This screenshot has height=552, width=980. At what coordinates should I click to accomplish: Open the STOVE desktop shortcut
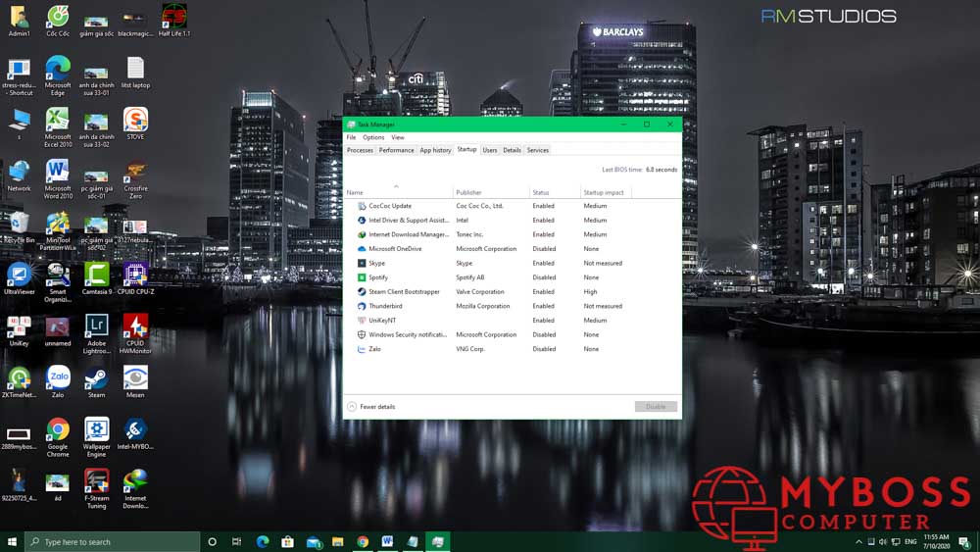coord(135,124)
